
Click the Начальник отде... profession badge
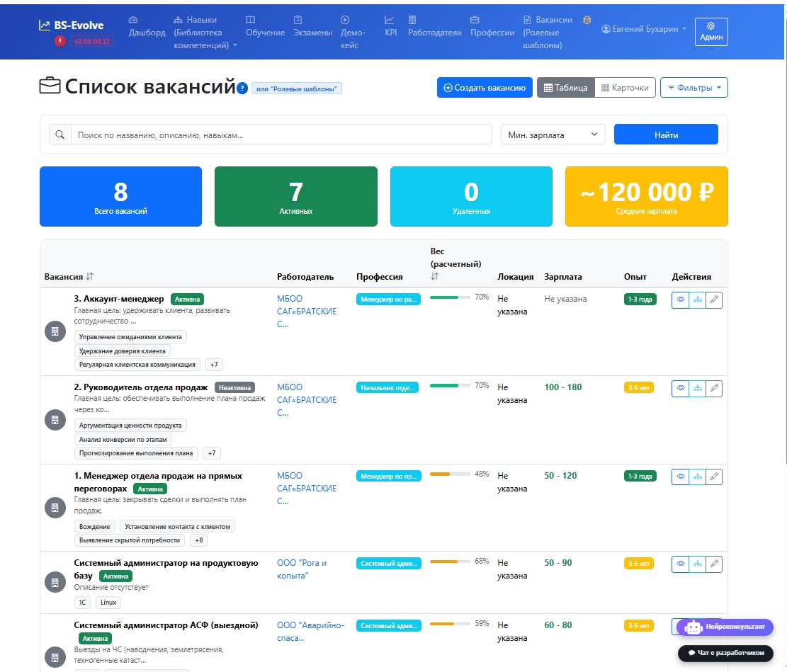point(387,387)
